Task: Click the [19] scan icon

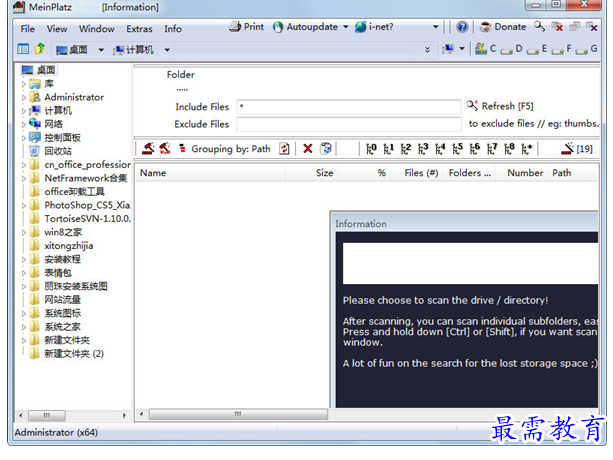Action: click(577, 149)
